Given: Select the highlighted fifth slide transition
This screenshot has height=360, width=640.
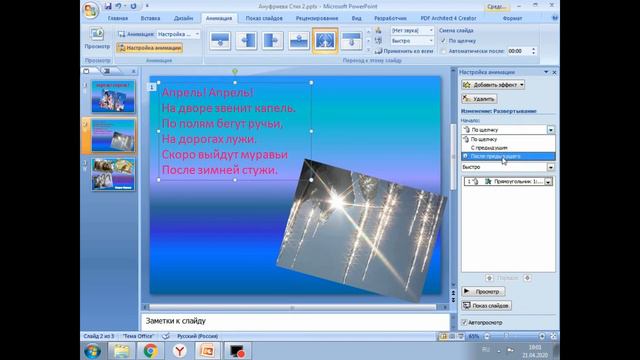Looking at the screenshot, I should [x=325, y=40].
